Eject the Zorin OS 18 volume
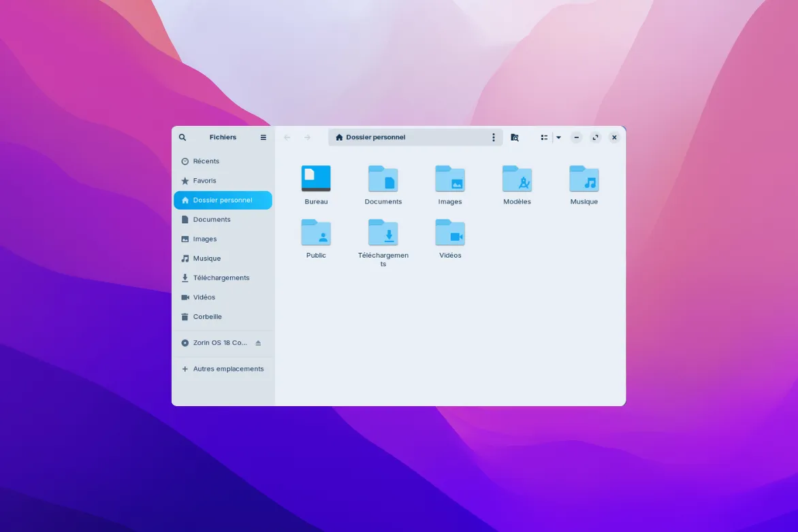 click(x=258, y=343)
